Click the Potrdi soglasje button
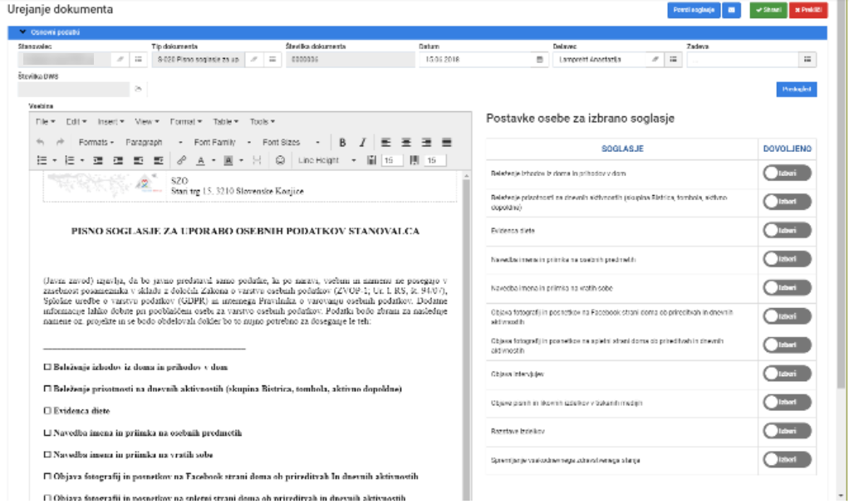This screenshot has height=504, width=849. tap(694, 10)
